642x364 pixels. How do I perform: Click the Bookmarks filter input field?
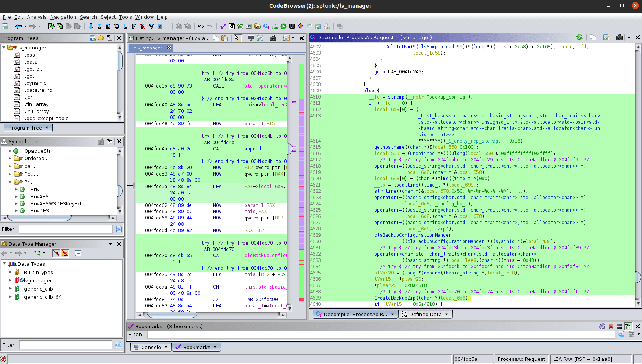click(381, 335)
